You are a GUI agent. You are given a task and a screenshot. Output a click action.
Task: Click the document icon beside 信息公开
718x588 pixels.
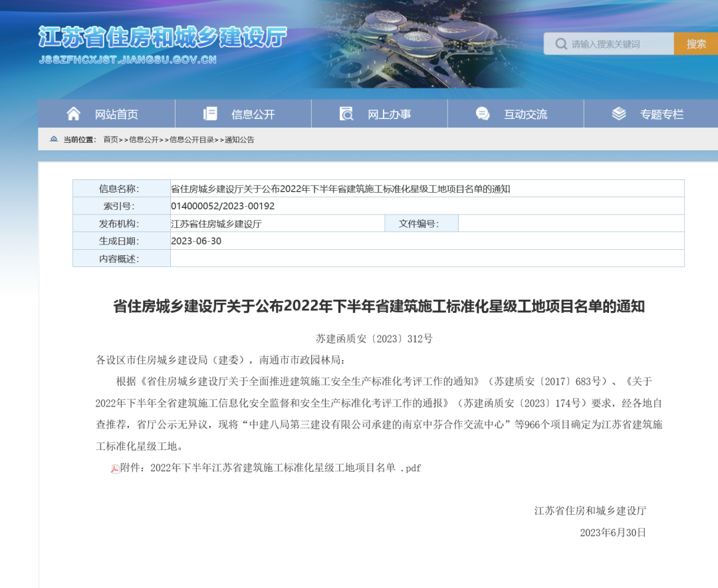tap(210, 114)
